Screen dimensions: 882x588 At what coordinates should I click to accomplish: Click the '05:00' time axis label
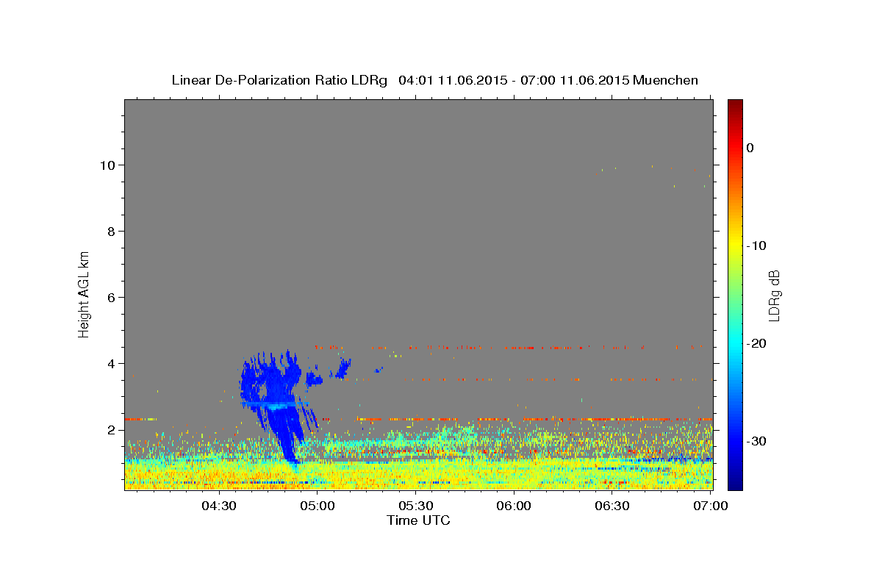[x=318, y=506]
